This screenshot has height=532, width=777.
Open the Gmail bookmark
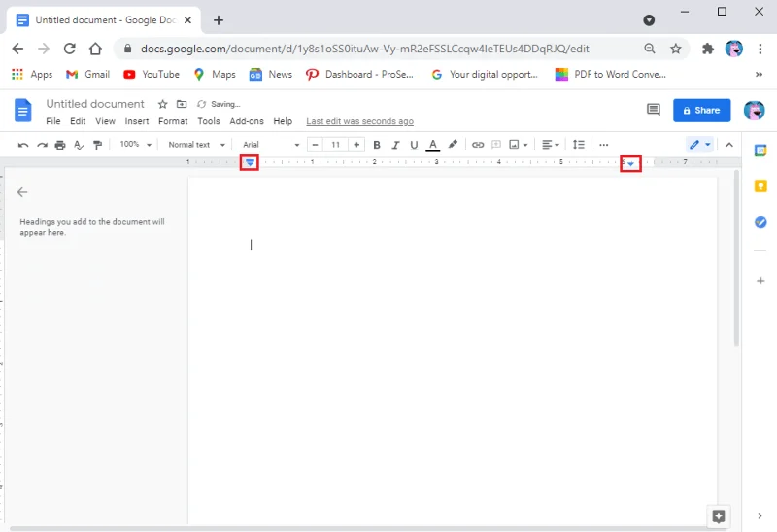click(x=87, y=75)
